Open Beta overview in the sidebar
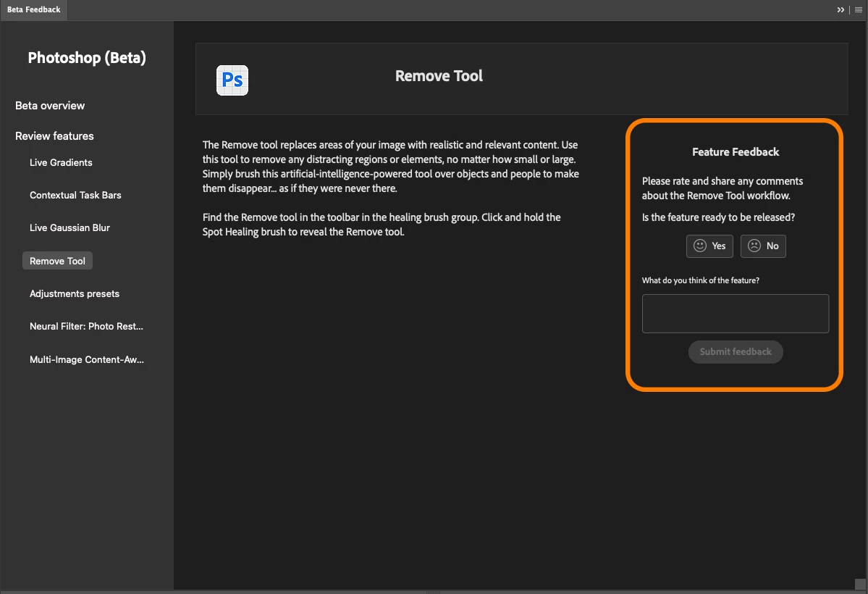 [50, 105]
